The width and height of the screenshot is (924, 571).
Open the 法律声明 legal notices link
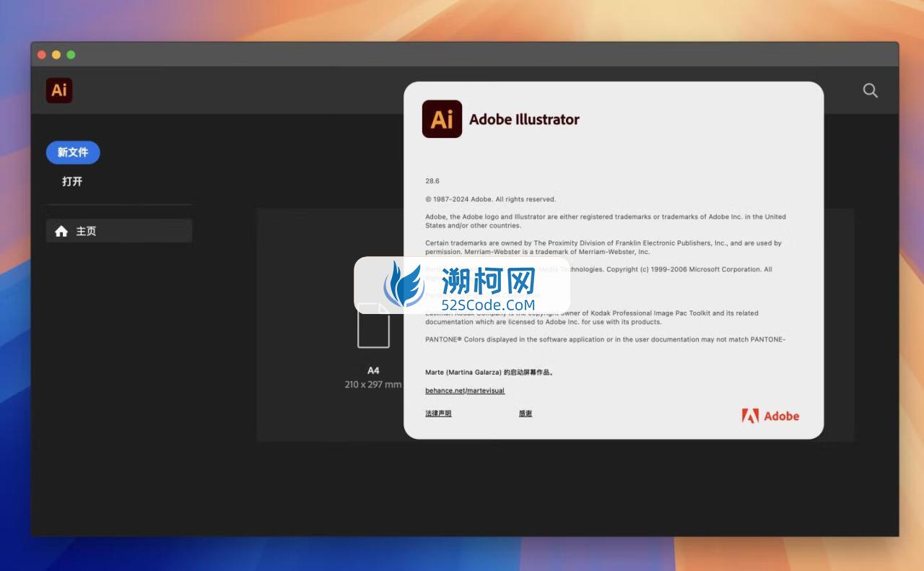click(x=438, y=414)
